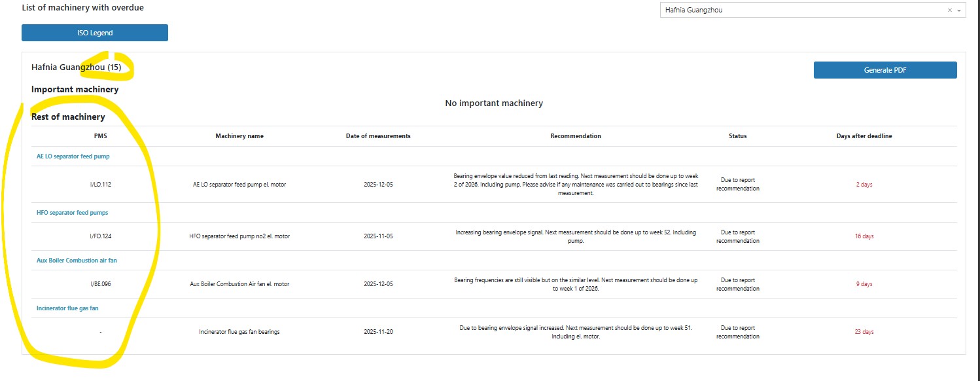Click the Generate PDF button
Image resolution: width=980 pixels, height=381 pixels.
884,70
